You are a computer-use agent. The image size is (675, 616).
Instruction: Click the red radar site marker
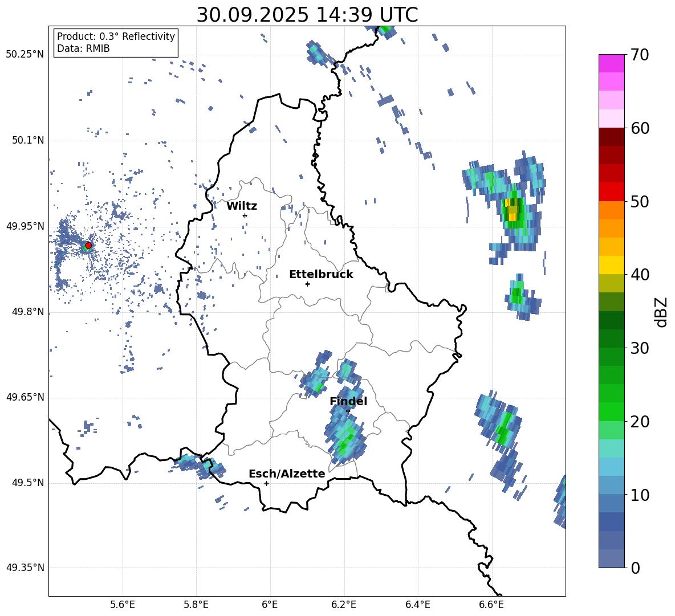(88, 245)
